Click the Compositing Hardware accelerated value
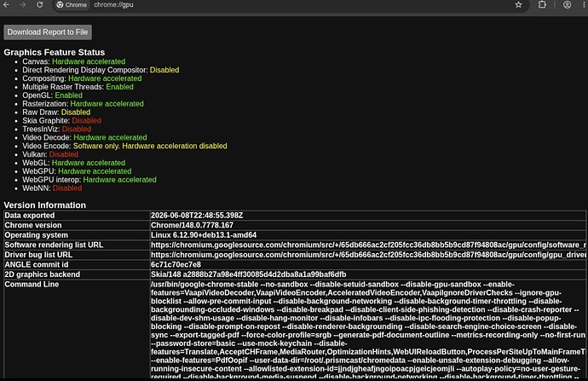This screenshot has width=588, height=381. click(105, 78)
